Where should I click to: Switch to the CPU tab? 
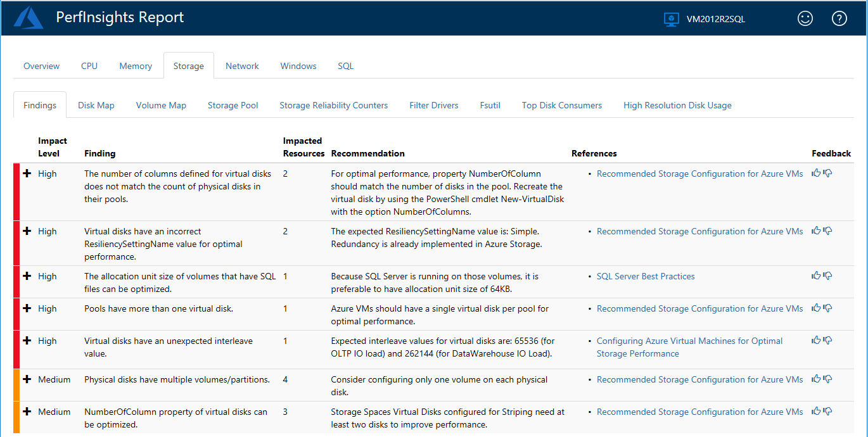(89, 66)
